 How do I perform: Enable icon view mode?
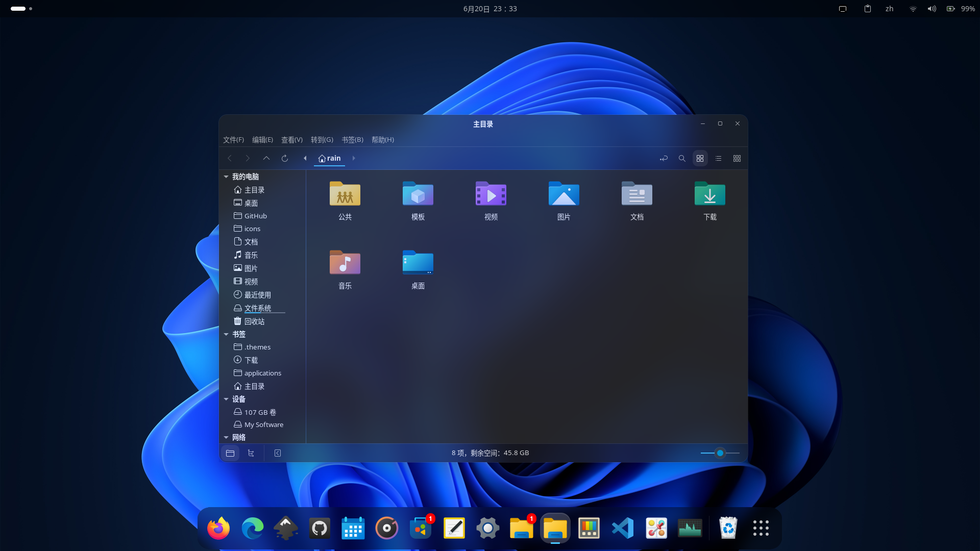click(x=700, y=158)
